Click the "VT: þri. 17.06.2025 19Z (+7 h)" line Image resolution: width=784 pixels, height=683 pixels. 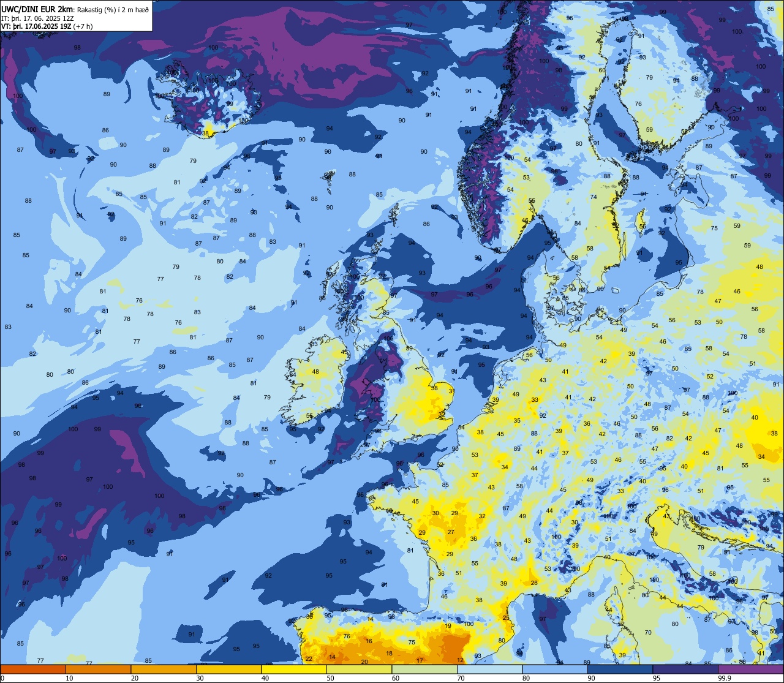click(47, 26)
